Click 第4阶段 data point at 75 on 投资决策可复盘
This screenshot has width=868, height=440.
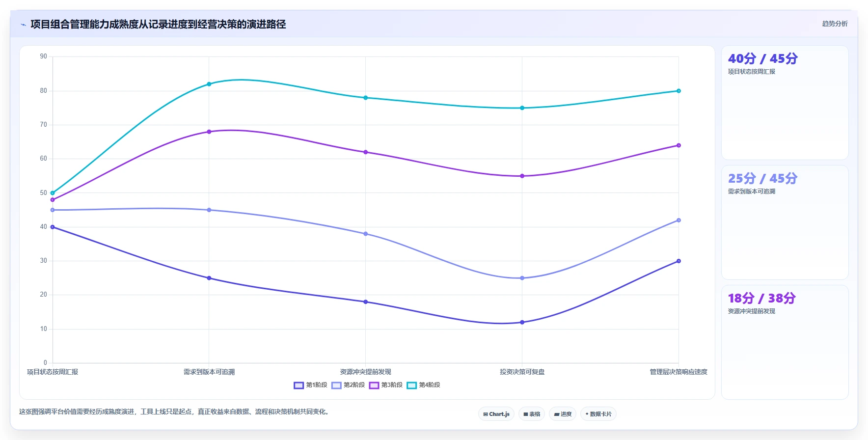point(522,108)
